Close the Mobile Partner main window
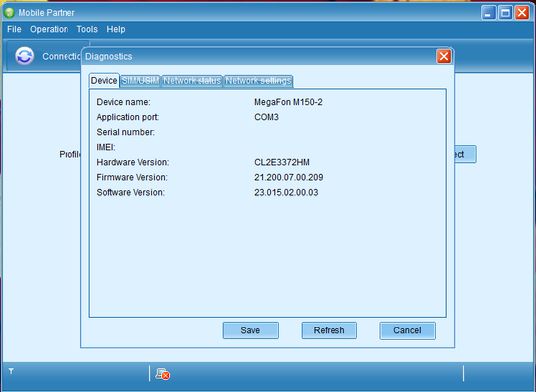This screenshot has width=536, height=392. (x=522, y=13)
